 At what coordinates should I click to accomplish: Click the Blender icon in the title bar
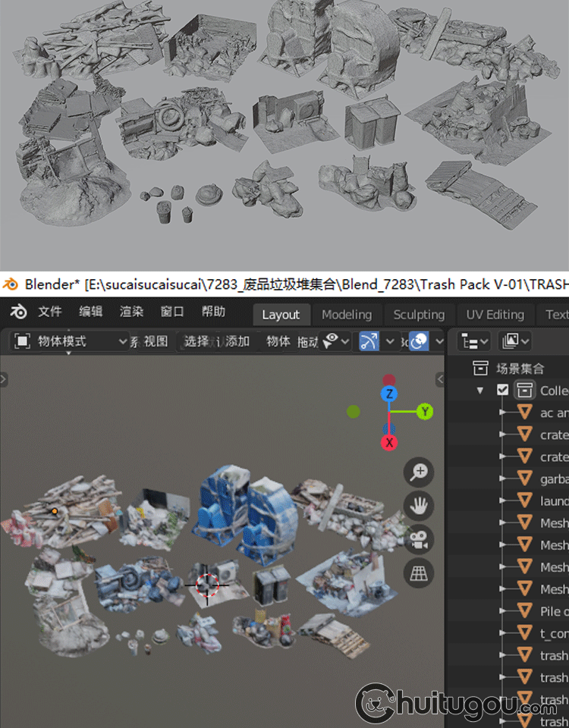click(x=10, y=284)
